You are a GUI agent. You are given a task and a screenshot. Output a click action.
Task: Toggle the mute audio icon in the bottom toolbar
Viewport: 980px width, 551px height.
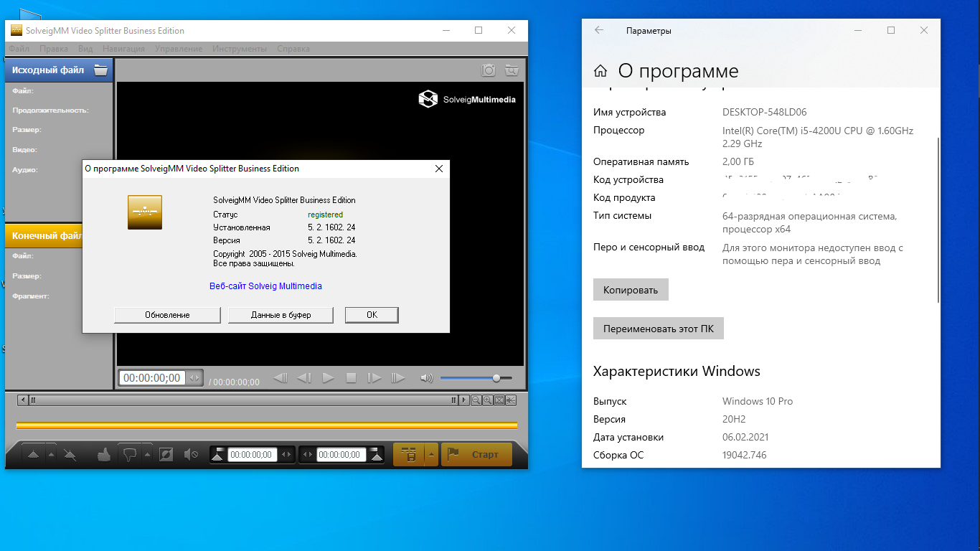click(190, 454)
